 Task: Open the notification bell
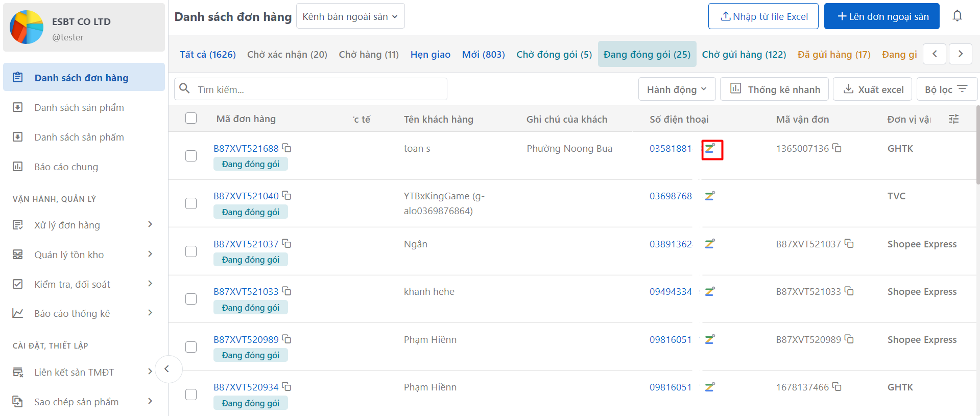[957, 16]
